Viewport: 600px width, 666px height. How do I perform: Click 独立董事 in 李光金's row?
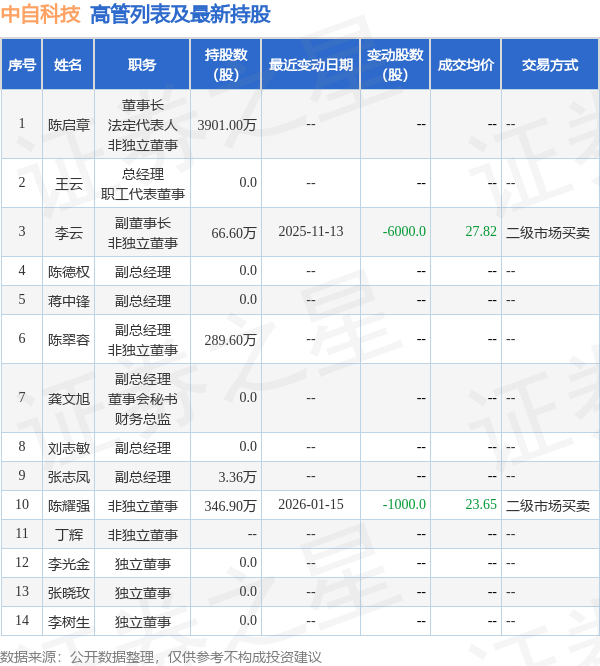point(143,564)
